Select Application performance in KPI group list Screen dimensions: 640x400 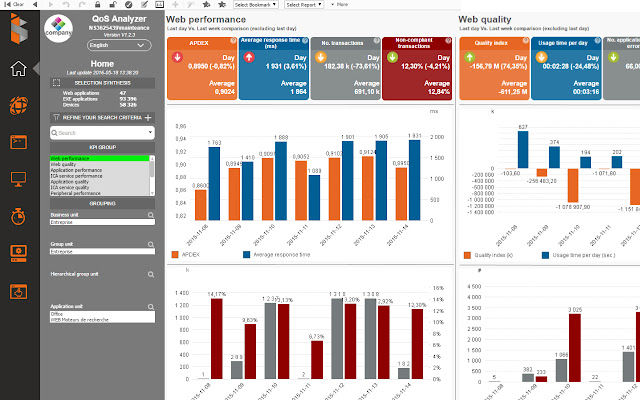[x=76, y=170]
